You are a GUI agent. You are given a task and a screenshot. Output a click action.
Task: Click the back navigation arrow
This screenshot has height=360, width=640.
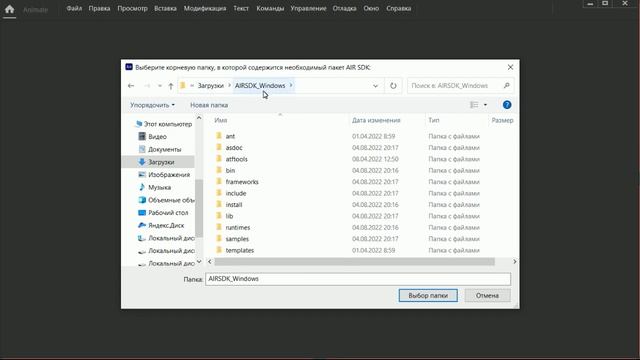click(x=131, y=86)
